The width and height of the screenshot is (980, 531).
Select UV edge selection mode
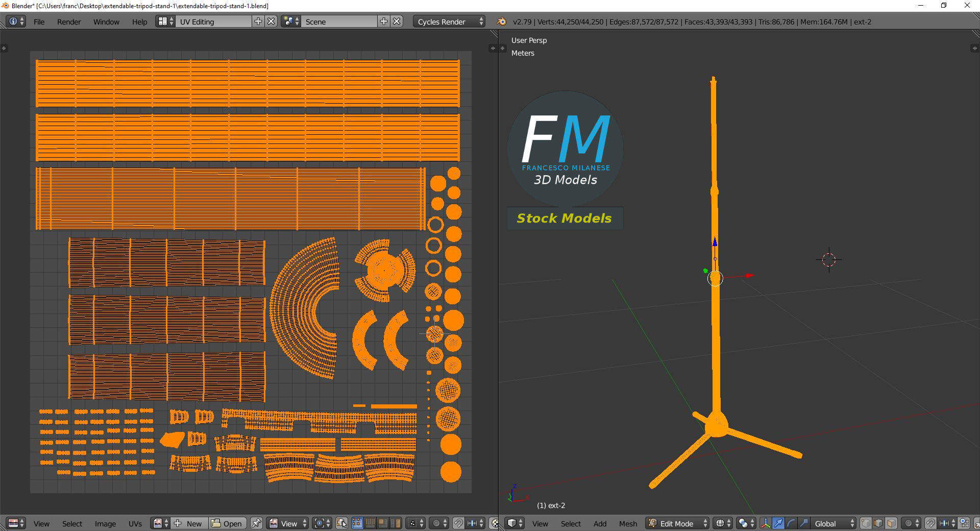(370, 523)
